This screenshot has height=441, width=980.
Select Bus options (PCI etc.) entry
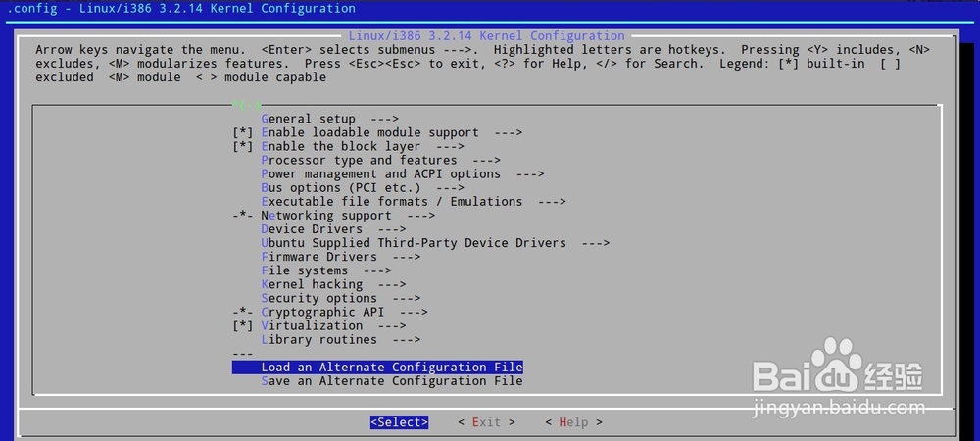[x=363, y=187]
